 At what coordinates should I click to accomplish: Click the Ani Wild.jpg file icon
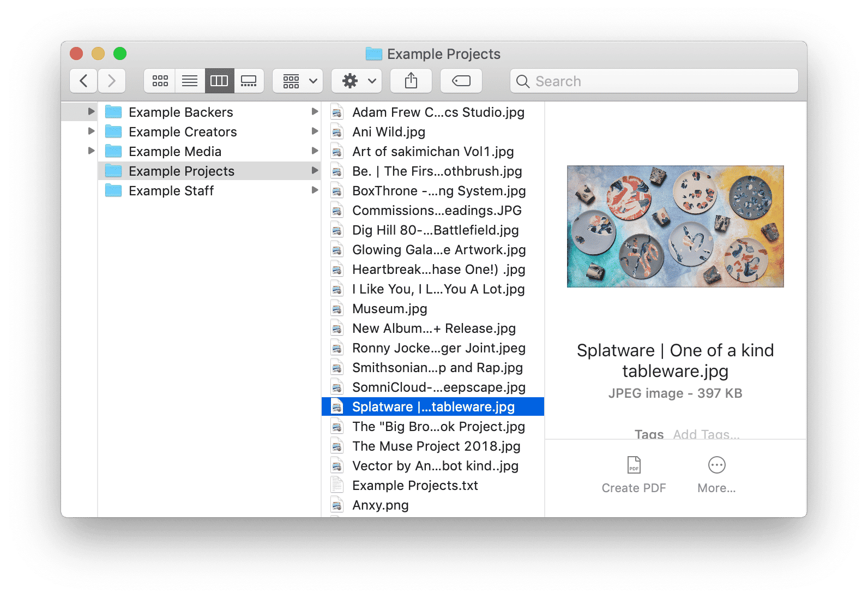337,131
